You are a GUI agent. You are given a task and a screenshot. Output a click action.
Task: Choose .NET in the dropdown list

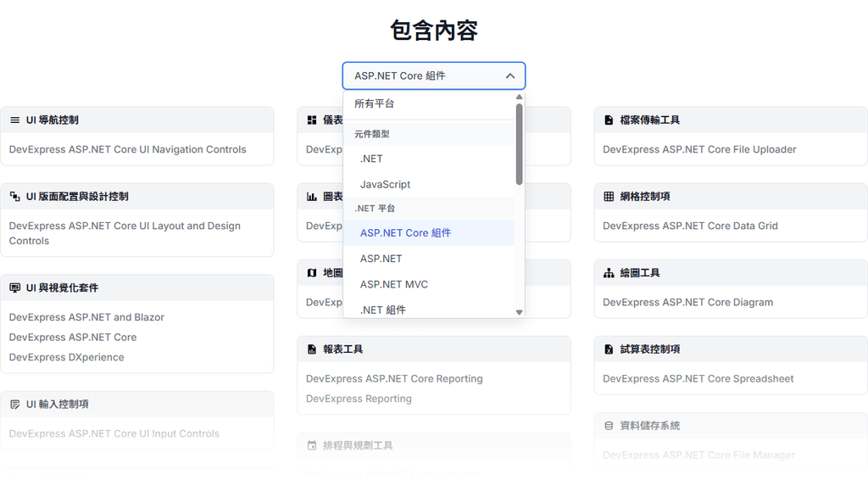(428, 159)
